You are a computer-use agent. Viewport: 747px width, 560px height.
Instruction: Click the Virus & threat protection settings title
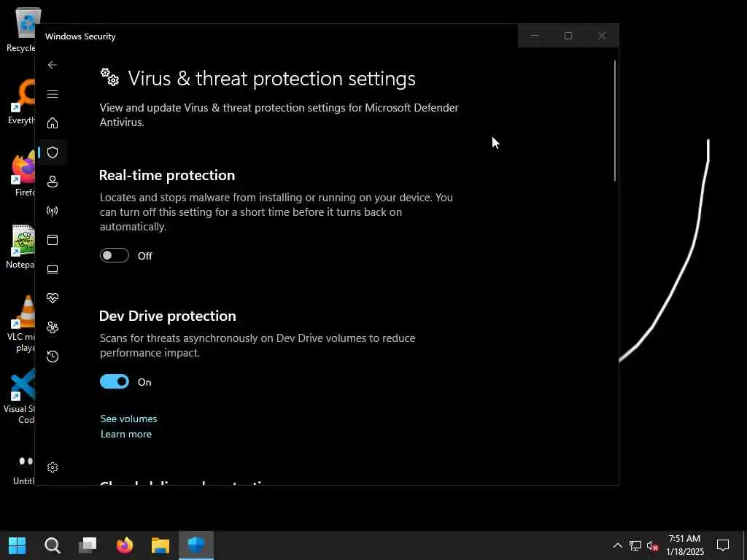271,79
